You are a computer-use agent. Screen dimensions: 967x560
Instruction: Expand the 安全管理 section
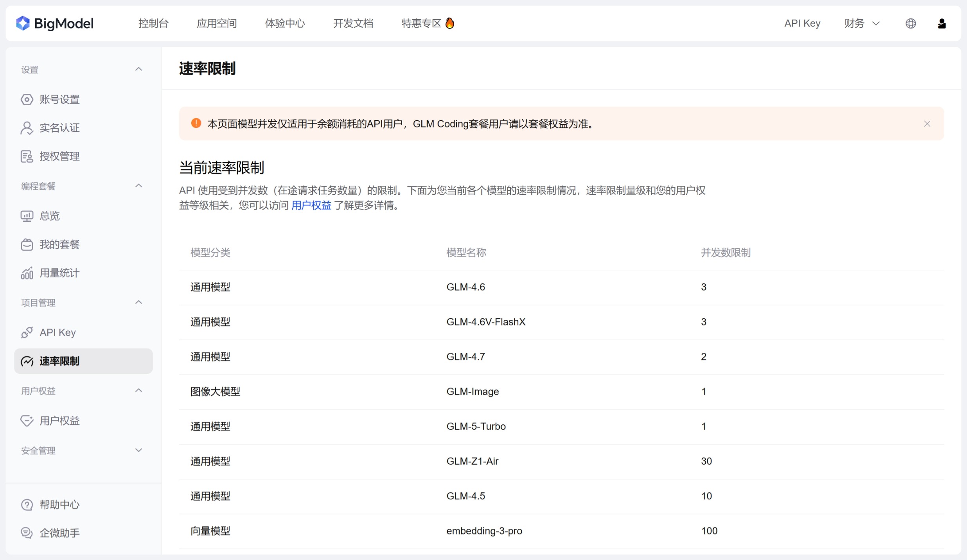click(x=138, y=450)
